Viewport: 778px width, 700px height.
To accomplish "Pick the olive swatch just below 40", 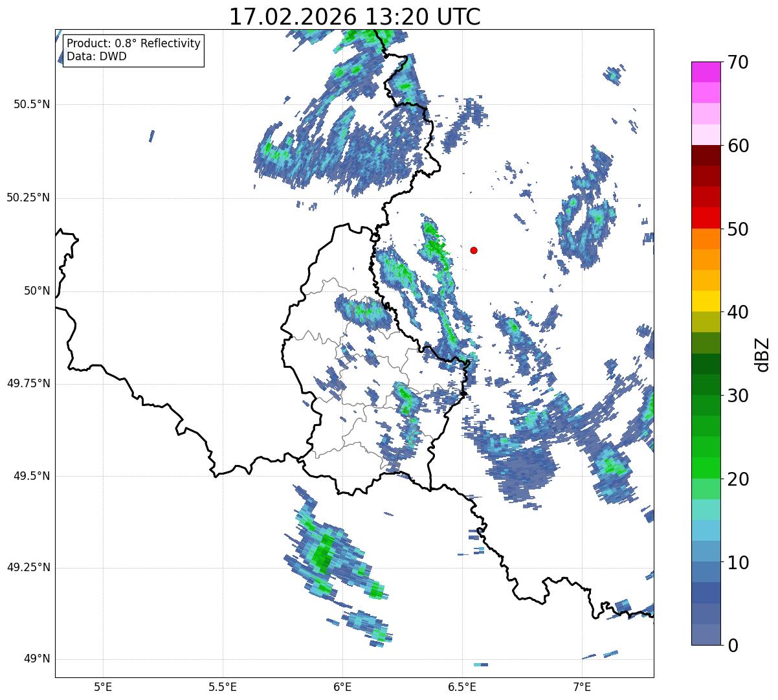I will tap(706, 322).
